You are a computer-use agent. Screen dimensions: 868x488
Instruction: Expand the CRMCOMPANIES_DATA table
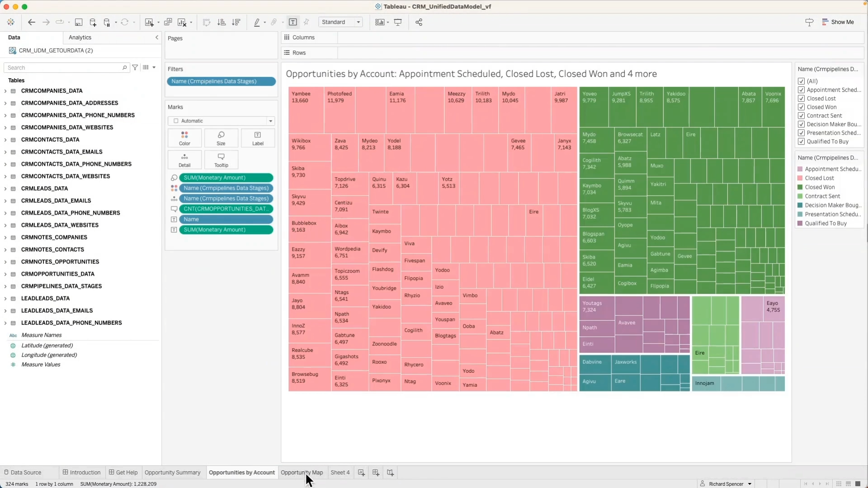coord(5,91)
